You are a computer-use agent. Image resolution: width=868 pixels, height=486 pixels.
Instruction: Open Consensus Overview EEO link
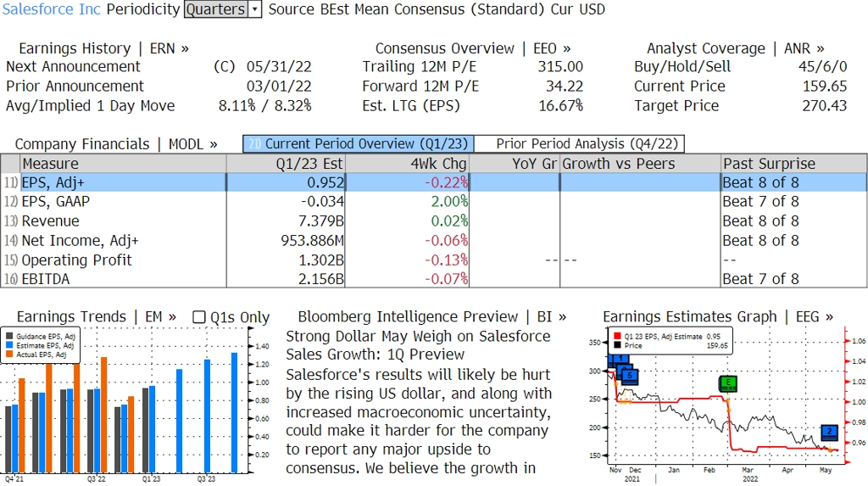473,48
